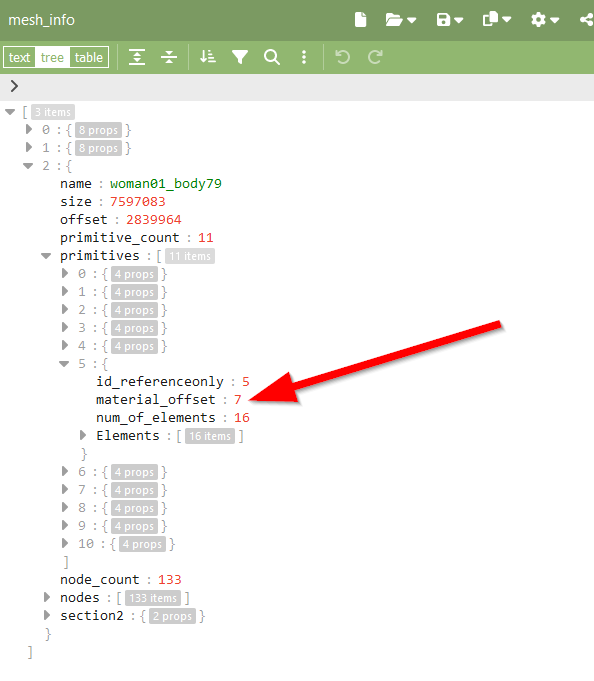
Task: Collapse primitive 5
Action: (64, 364)
